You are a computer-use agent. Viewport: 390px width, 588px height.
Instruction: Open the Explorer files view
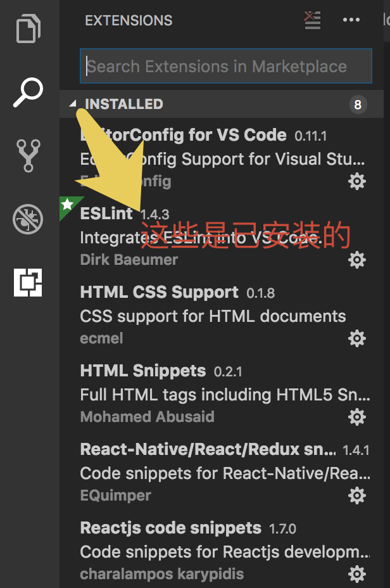[x=28, y=28]
